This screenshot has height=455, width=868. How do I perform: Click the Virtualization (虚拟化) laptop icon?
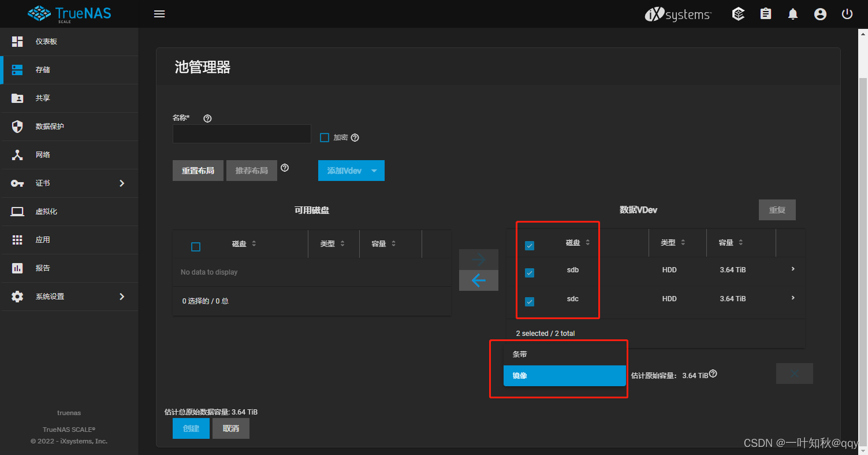(x=17, y=212)
